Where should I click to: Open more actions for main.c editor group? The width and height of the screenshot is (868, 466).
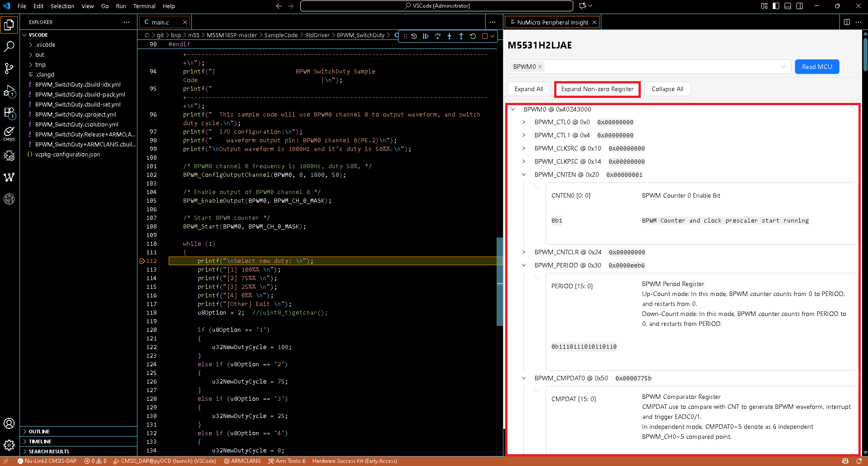point(493,22)
